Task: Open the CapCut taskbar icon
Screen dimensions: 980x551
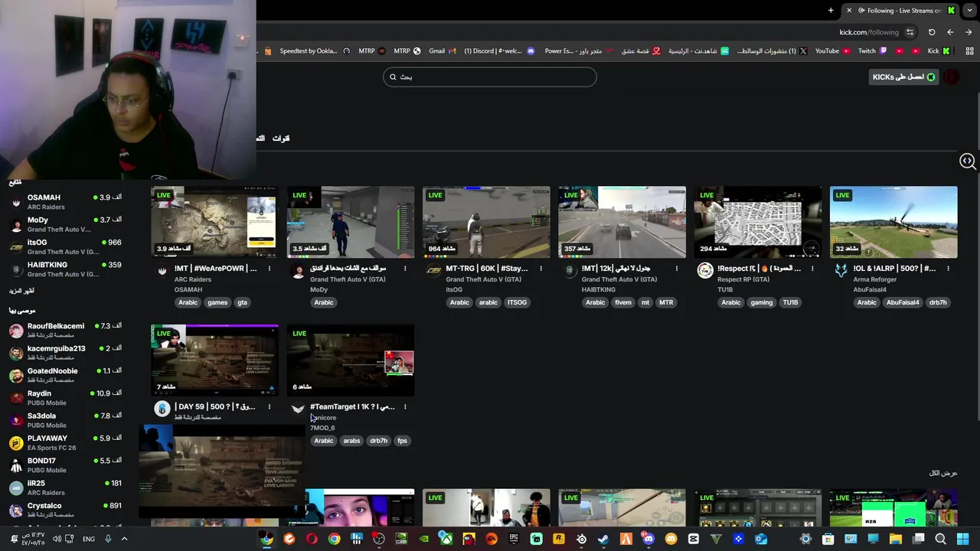Action: (x=693, y=539)
